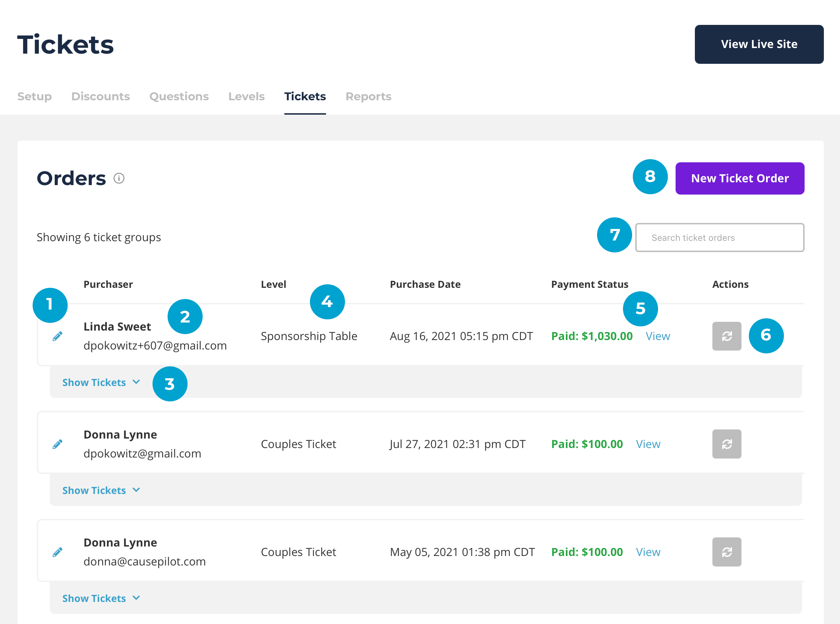The height and width of the screenshot is (624, 840).
Task: Open View link for Jul 27 payment
Action: pyautogui.click(x=648, y=444)
